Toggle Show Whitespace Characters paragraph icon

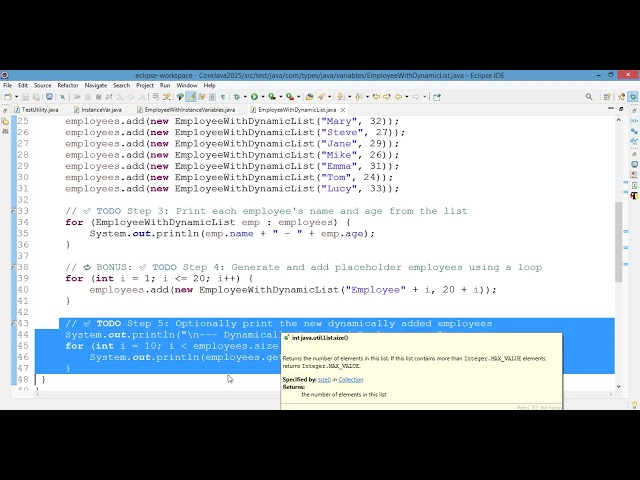point(223,97)
